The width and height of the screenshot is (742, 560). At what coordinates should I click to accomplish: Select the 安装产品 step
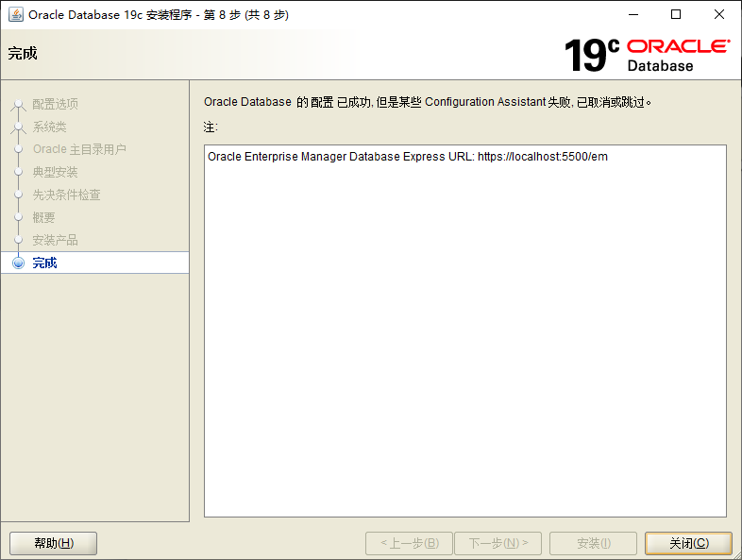[x=55, y=241]
